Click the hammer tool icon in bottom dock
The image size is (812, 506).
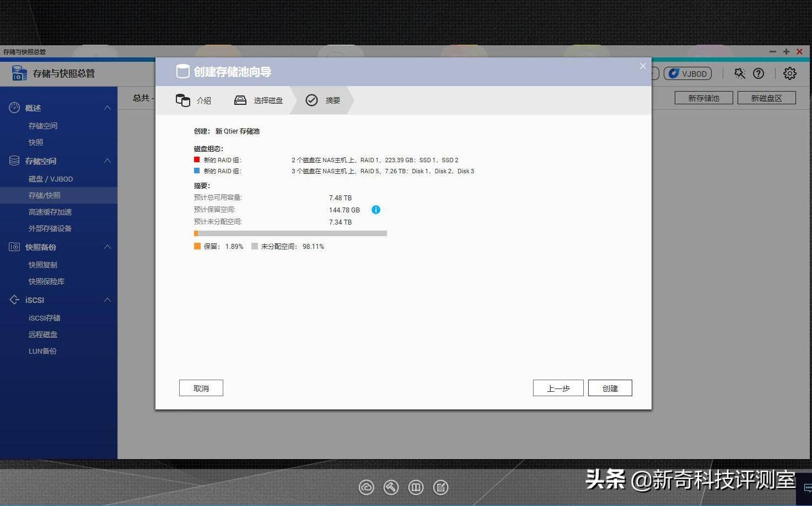coord(391,487)
